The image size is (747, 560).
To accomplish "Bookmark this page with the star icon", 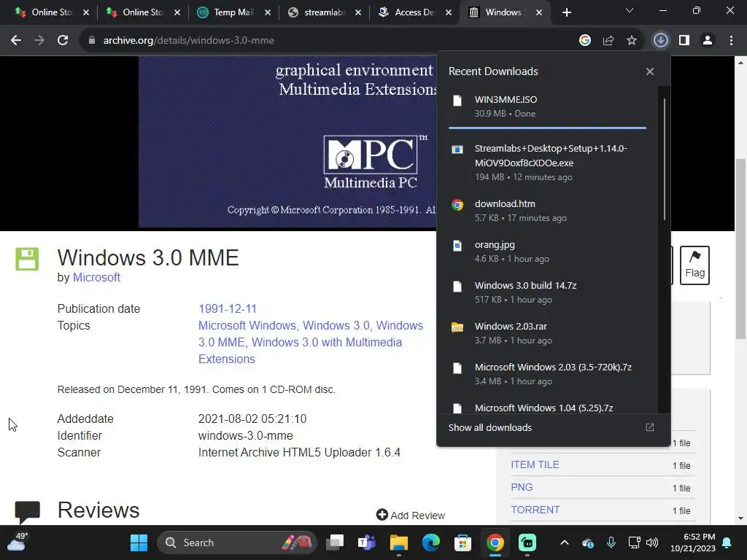I will click(x=632, y=41).
